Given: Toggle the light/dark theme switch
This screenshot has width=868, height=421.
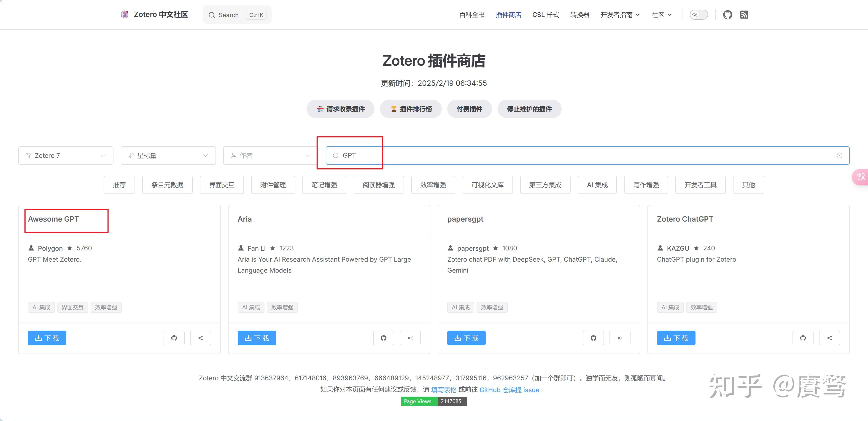Looking at the screenshot, I should click(698, 14).
